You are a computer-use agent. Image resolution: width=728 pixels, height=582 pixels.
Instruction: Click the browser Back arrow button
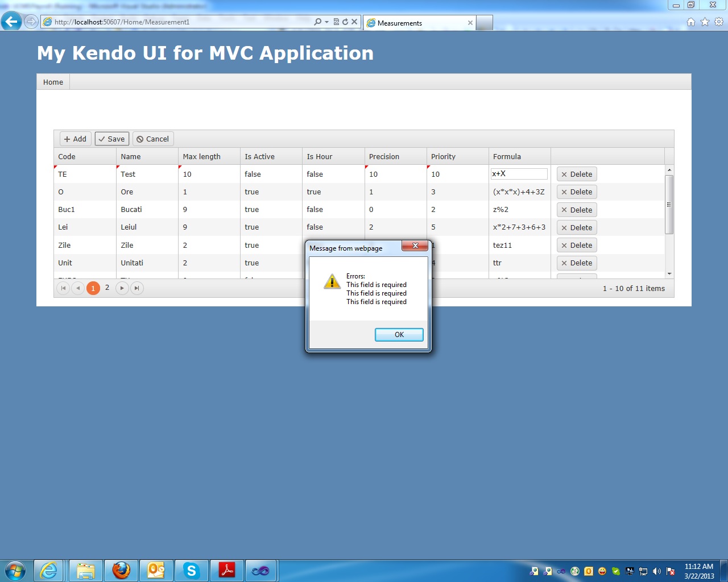tap(11, 22)
